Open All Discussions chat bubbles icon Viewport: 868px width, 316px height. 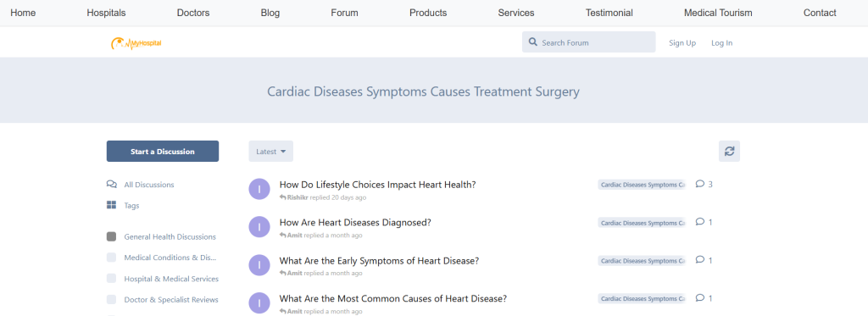[x=111, y=185]
